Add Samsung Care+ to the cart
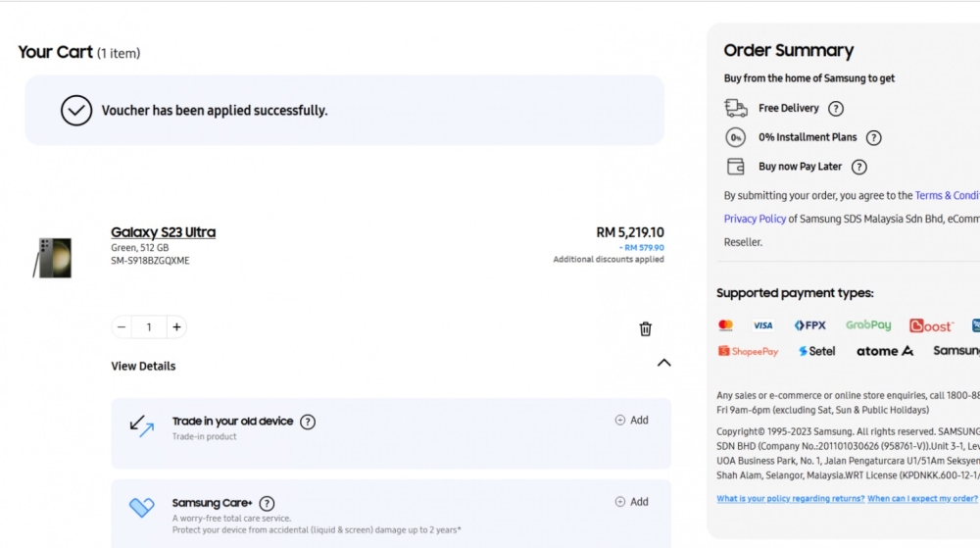Screen dimensions: 980x548 632,502
